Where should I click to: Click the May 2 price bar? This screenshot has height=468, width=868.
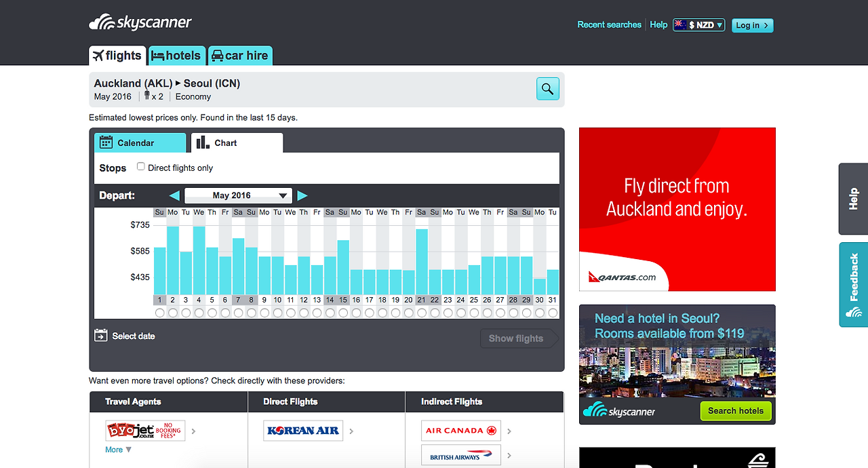172,260
